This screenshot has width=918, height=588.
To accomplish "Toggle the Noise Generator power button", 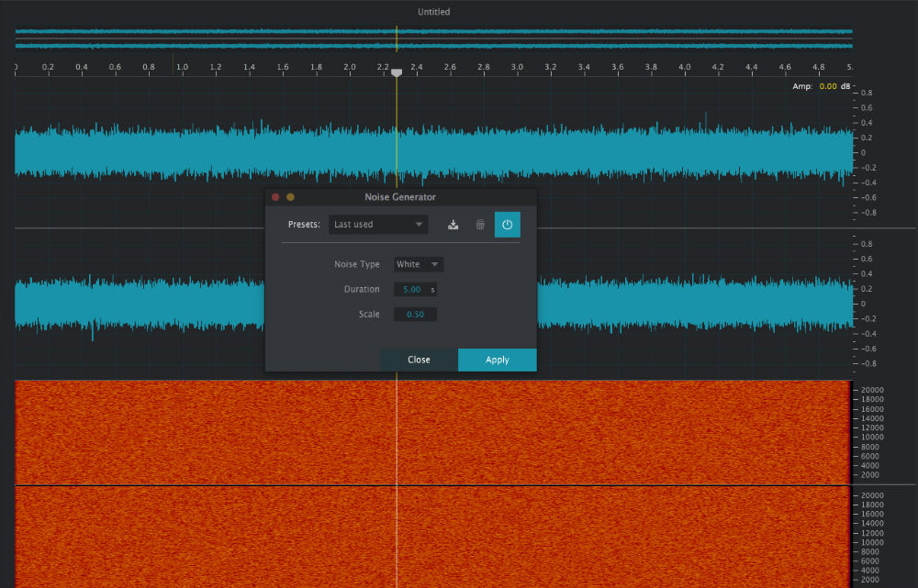I will coord(507,225).
